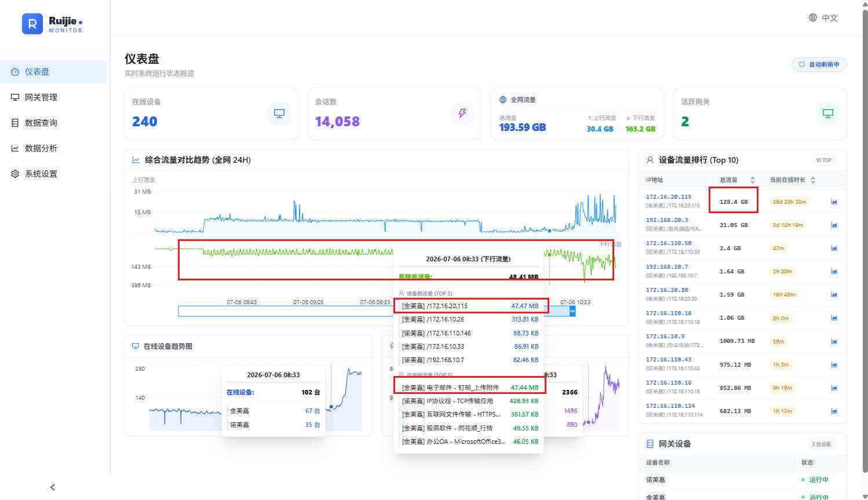Viewport: 868px width, 500px height.
Task: Click session count lightning icon
Action: (x=462, y=113)
